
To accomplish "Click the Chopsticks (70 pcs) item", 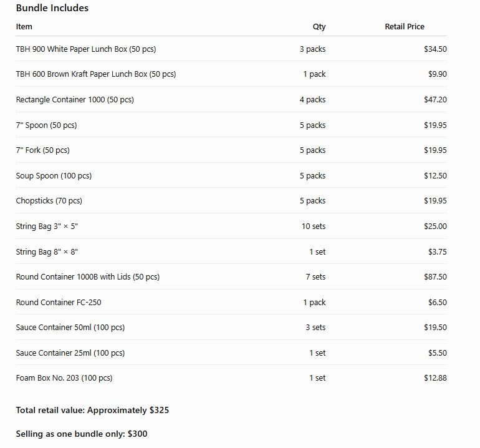I will point(49,201).
